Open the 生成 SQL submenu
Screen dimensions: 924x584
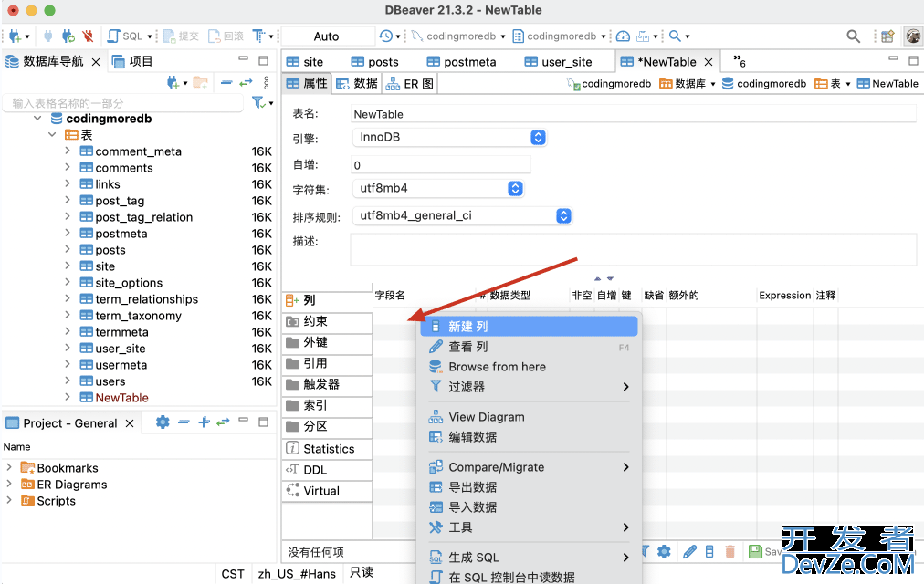click(x=530, y=557)
